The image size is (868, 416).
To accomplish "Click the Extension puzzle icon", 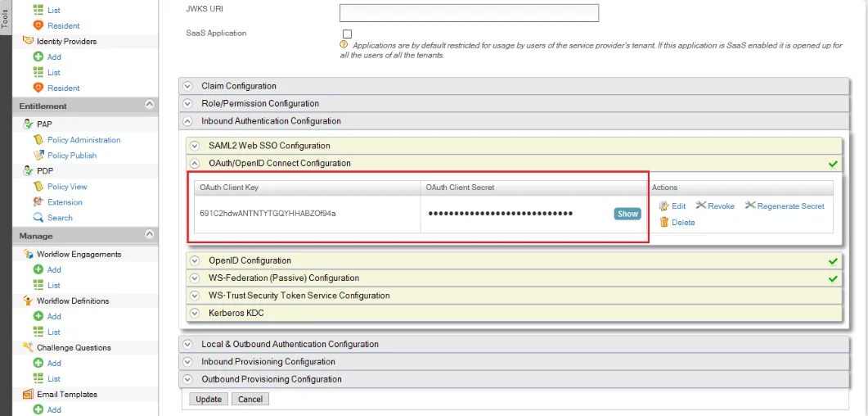I will 38,202.
